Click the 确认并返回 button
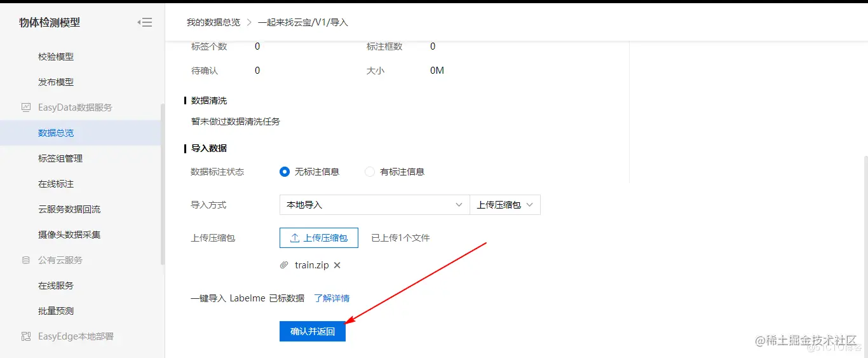 (313, 331)
